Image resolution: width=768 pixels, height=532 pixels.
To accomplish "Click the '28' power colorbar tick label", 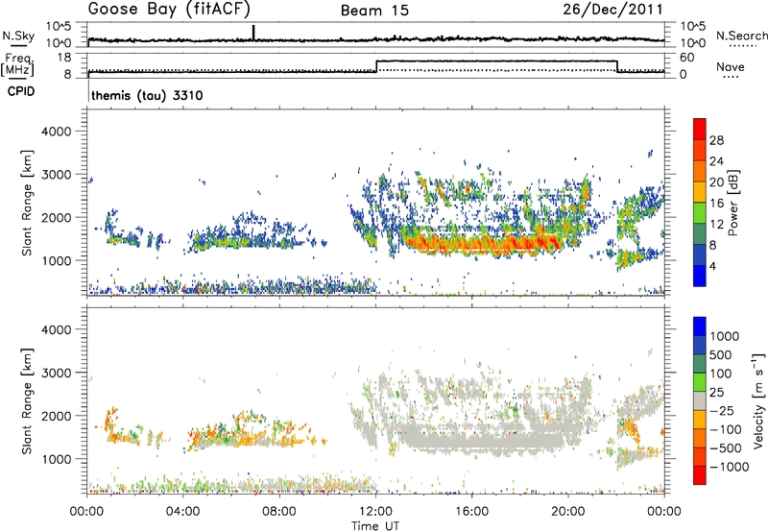I will tap(716, 140).
